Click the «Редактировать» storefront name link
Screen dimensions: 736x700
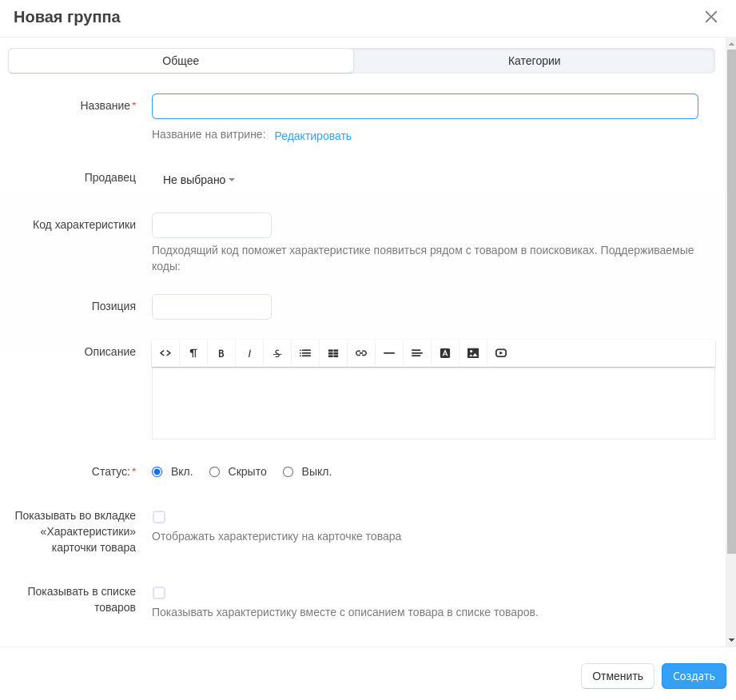click(x=312, y=136)
